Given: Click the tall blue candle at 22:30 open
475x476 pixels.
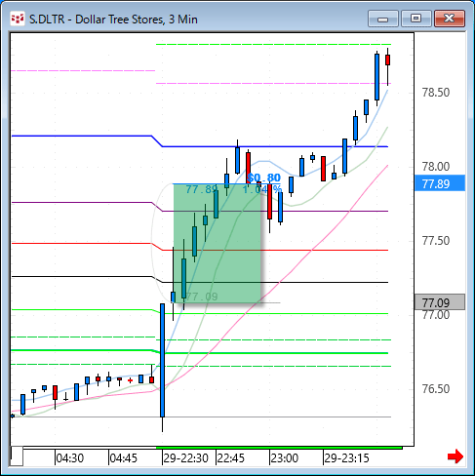Looking at the screenshot, I should [x=162, y=360].
